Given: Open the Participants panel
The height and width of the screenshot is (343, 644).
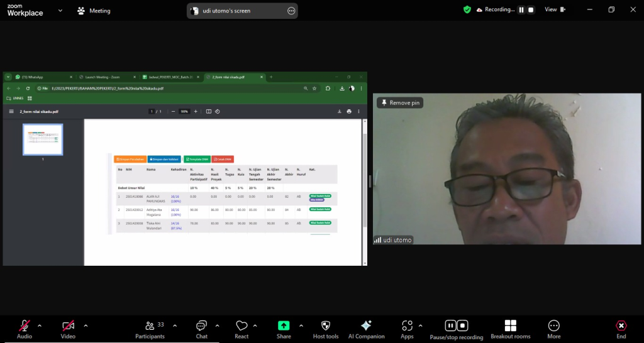Looking at the screenshot, I should (x=150, y=326).
